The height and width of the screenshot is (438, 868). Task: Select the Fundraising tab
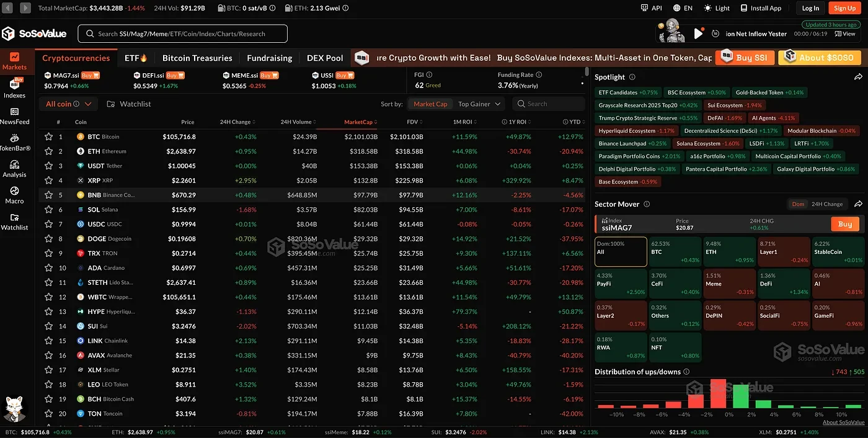pos(269,58)
